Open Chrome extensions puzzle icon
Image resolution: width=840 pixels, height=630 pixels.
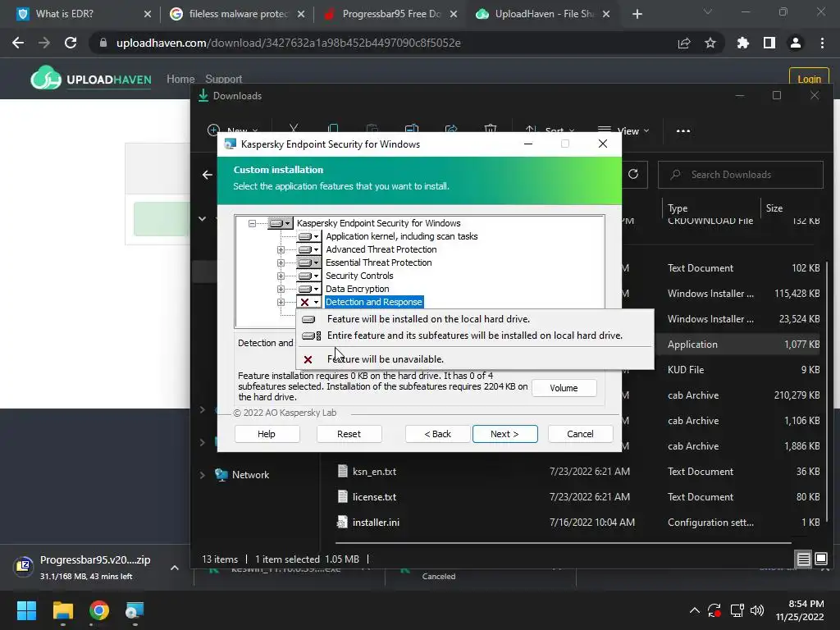click(x=743, y=43)
